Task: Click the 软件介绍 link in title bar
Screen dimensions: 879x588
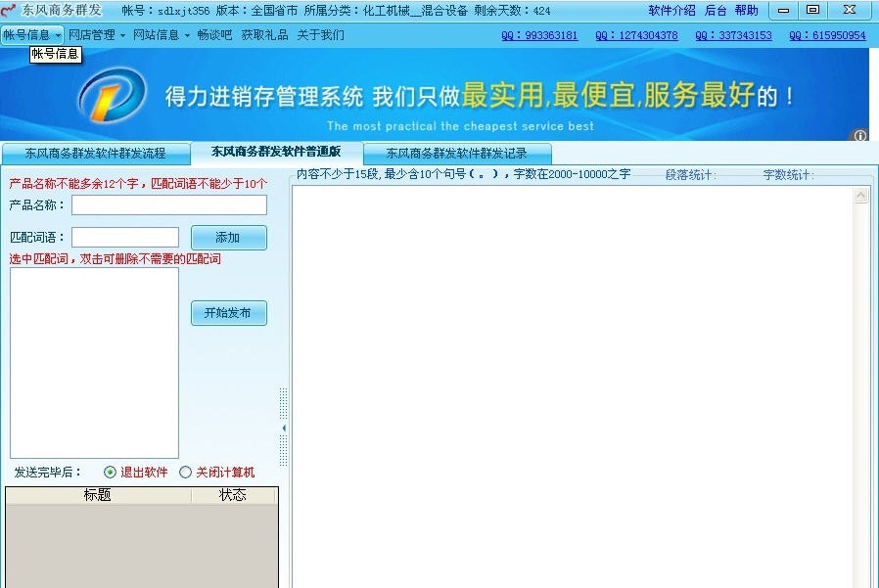Action: [x=671, y=10]
